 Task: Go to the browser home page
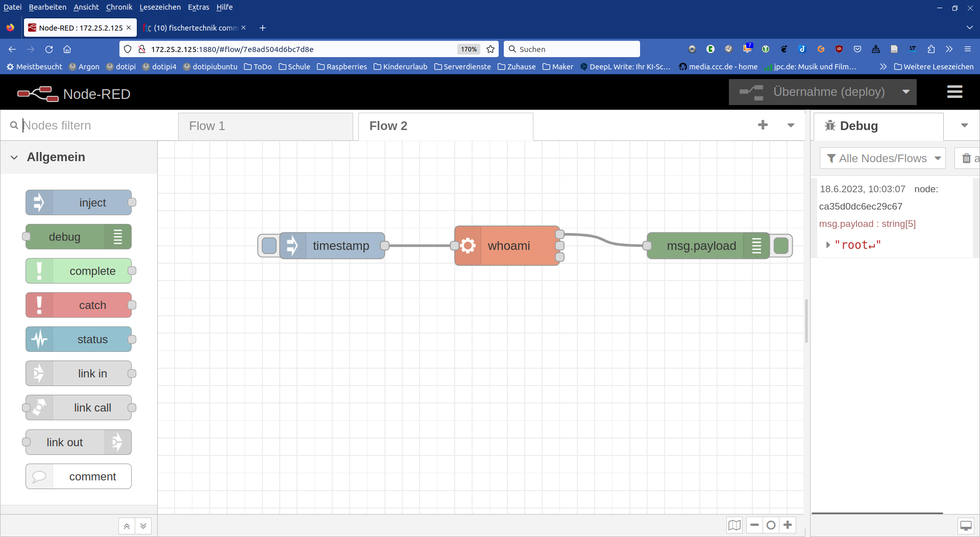pyautogui.click(x=67, y=49)
